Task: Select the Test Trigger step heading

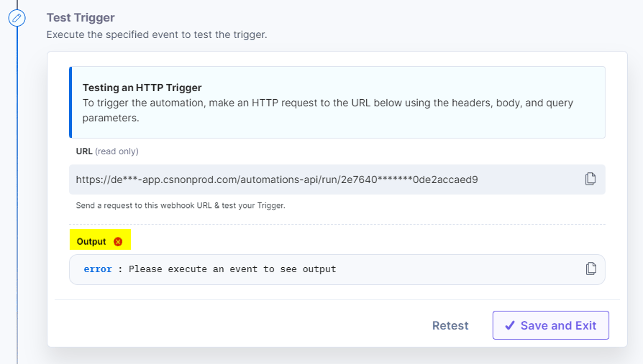Action: (x=81, y=18)
